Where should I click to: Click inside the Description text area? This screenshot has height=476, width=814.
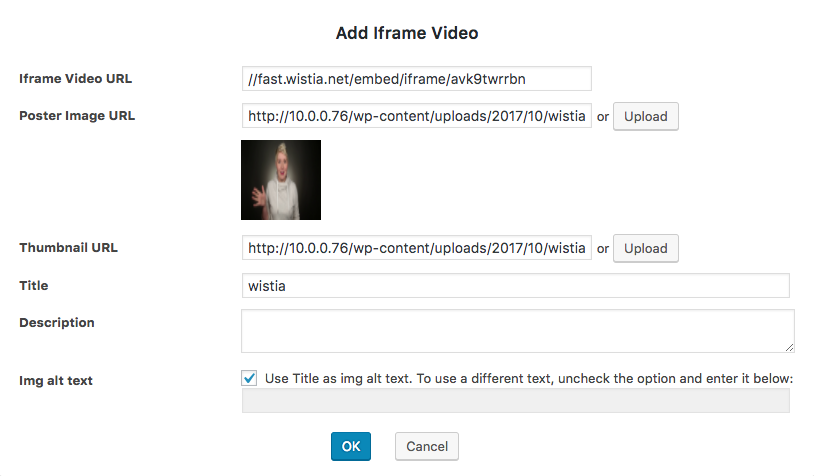515,330
